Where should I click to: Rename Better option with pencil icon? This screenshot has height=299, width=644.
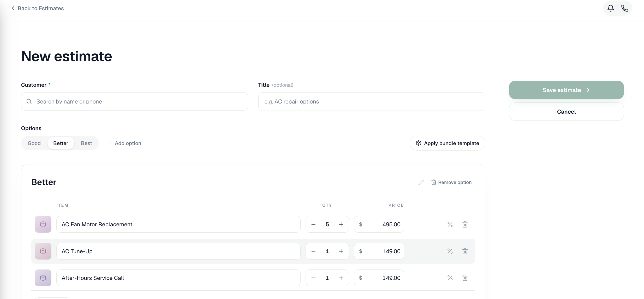(x=421, y=182)
